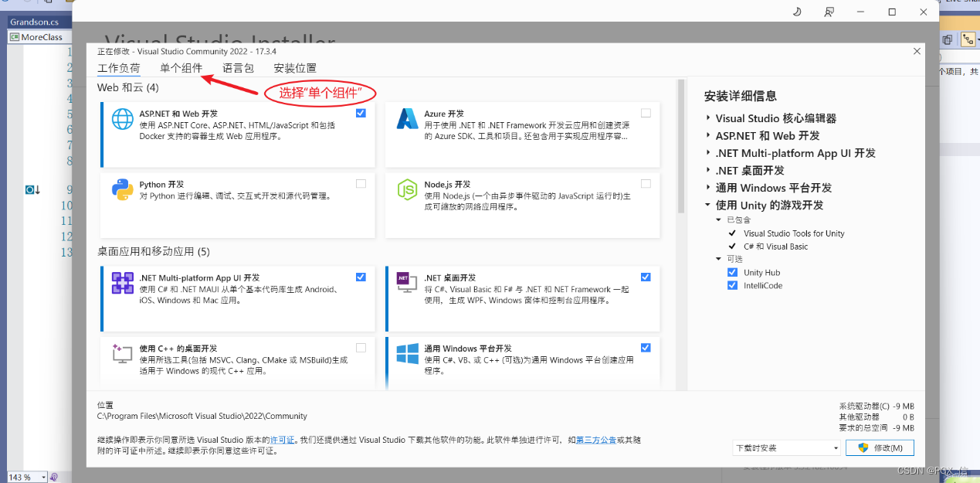Open the 第三方公告 link
Image resolution: width=980 pixels, height=483 pixels.
(x=596, y=440)
